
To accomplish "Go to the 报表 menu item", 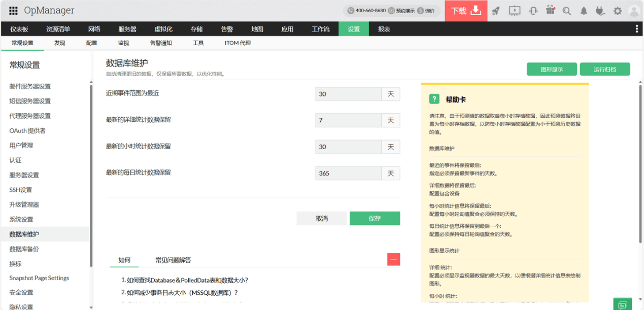I will [x=383, y=29].
